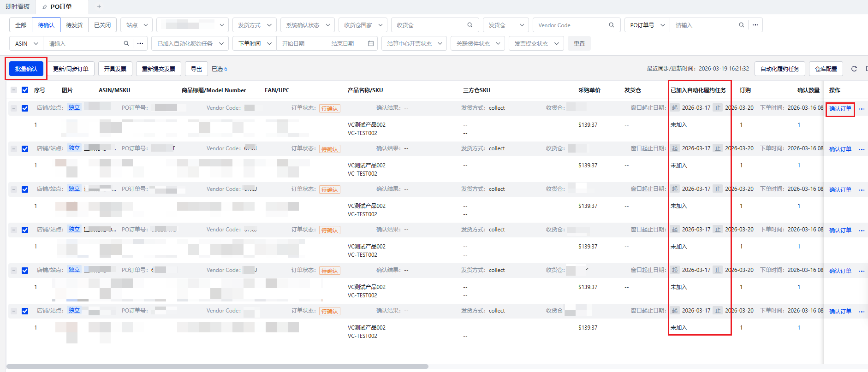Open more options dots beside PO订单号 search
This screenshot has width=868, height=372.
coord(755,25)
